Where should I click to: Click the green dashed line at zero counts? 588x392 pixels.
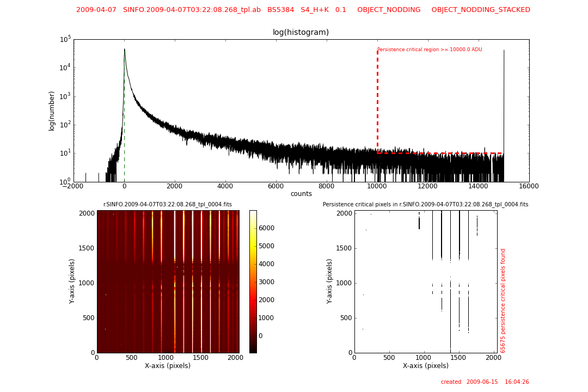[124, 136]
